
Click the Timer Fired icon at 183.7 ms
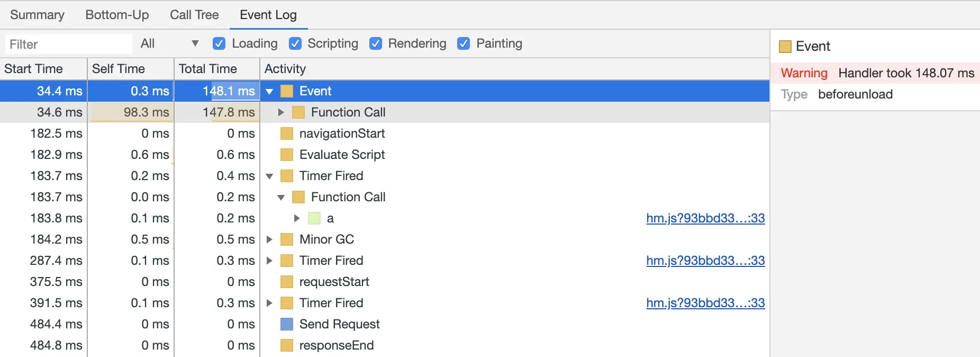[287, 176]
